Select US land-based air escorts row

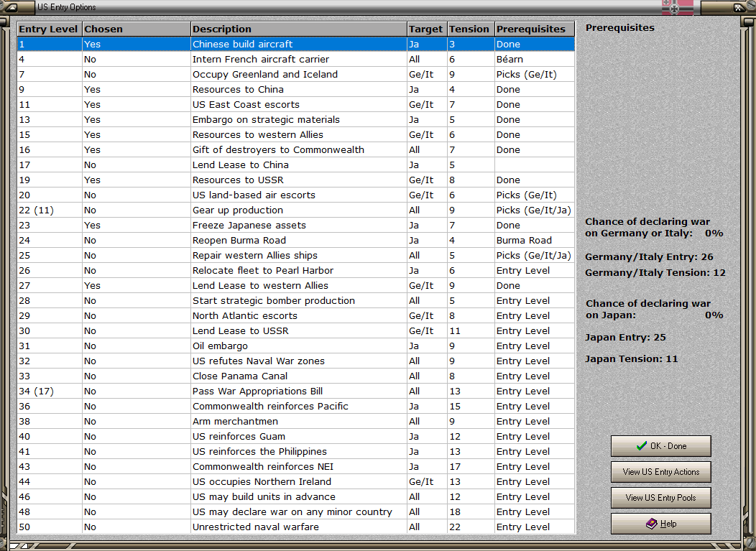pyautogui.click(x=296, y=195)
